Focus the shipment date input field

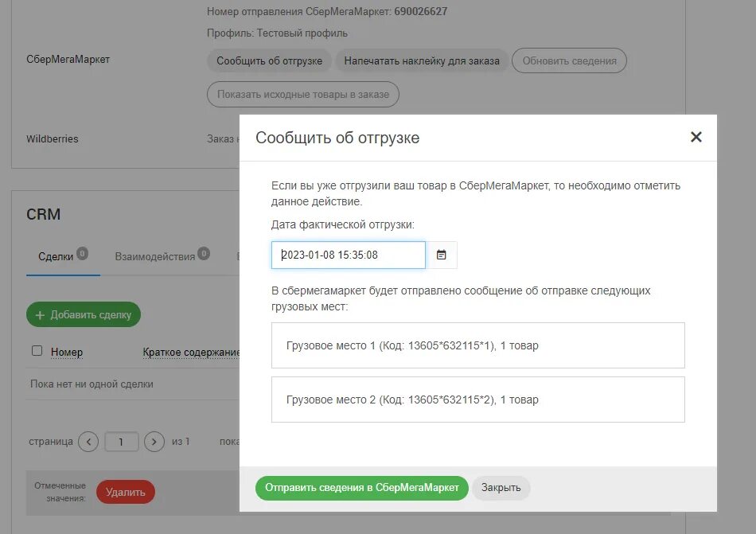click(x=348, y=255)
